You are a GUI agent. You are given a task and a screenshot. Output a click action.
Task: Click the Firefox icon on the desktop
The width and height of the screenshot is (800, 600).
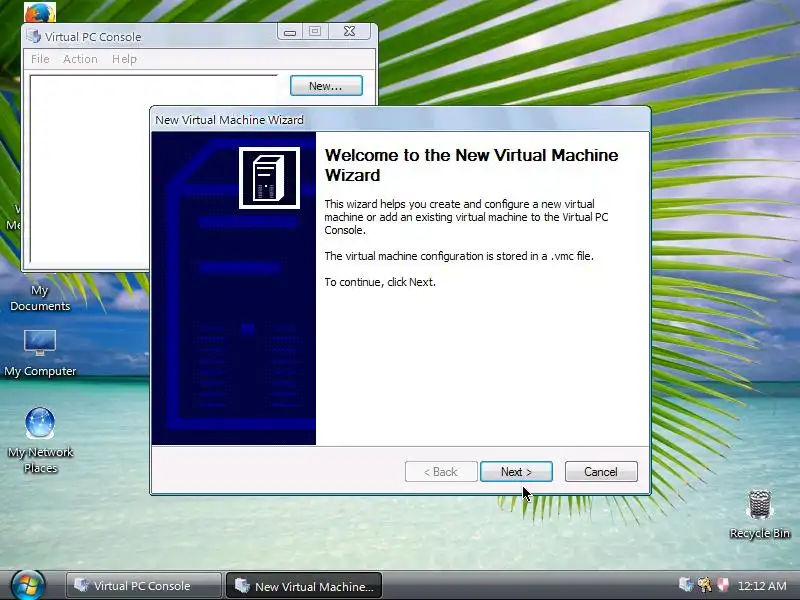point(40,12)
